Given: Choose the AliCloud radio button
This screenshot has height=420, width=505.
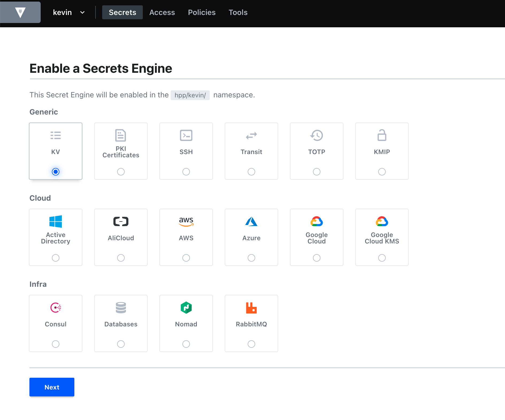Looking at the screenshot, I should [121, 258].
